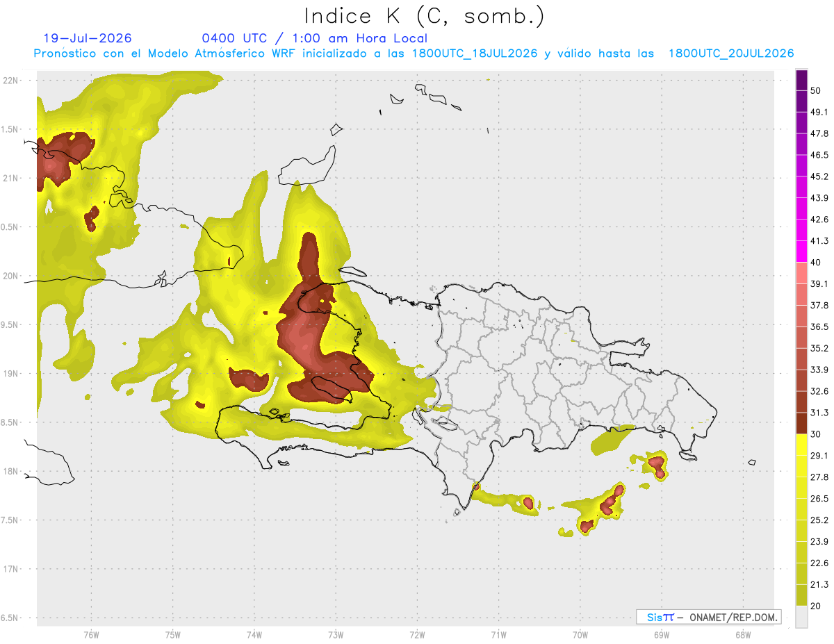Click the "36.5" colorbar label
The image size is (834, 644).
pyautogui.click(x=820, y=327)
